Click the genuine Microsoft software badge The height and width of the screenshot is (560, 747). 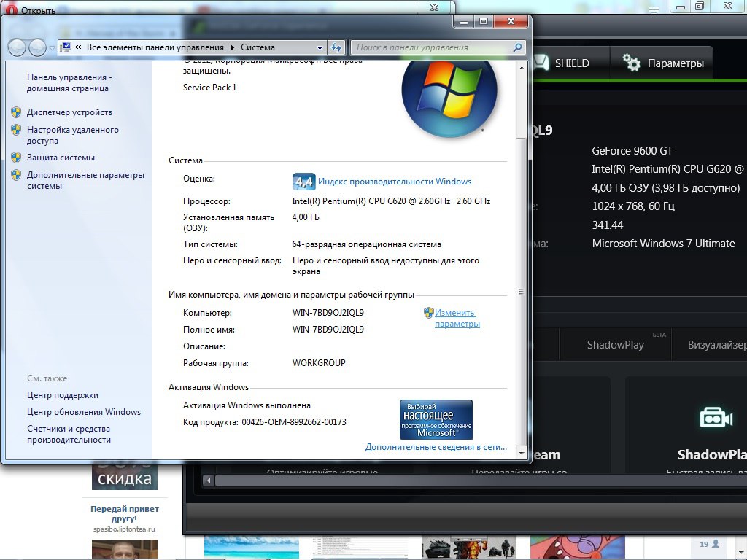point(436,419)
